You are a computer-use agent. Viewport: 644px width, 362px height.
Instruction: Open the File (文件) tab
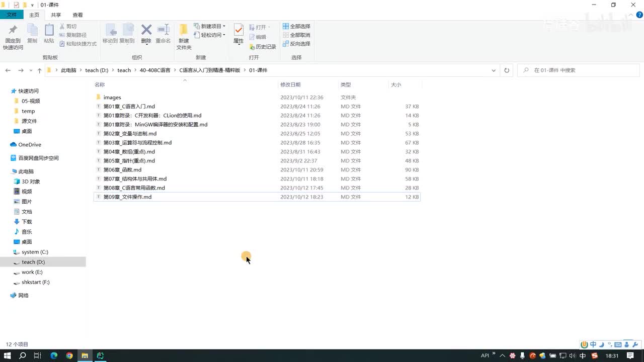pyautogui.click(x=12, y=15)
